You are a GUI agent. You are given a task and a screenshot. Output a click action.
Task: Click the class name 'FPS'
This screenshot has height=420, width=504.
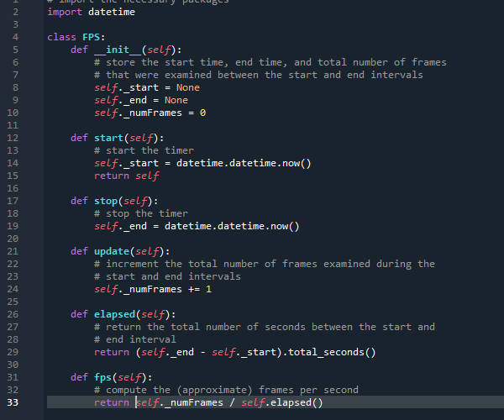pos(92,37)
